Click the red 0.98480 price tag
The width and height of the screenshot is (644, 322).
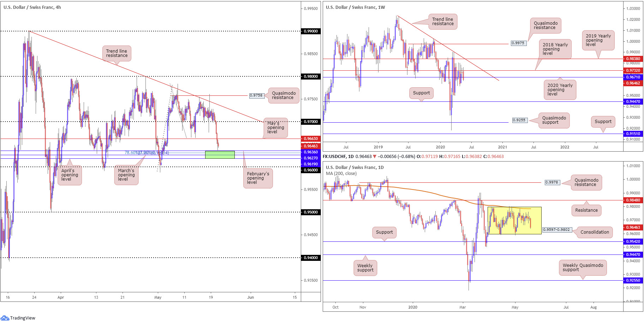click(633, 200)
